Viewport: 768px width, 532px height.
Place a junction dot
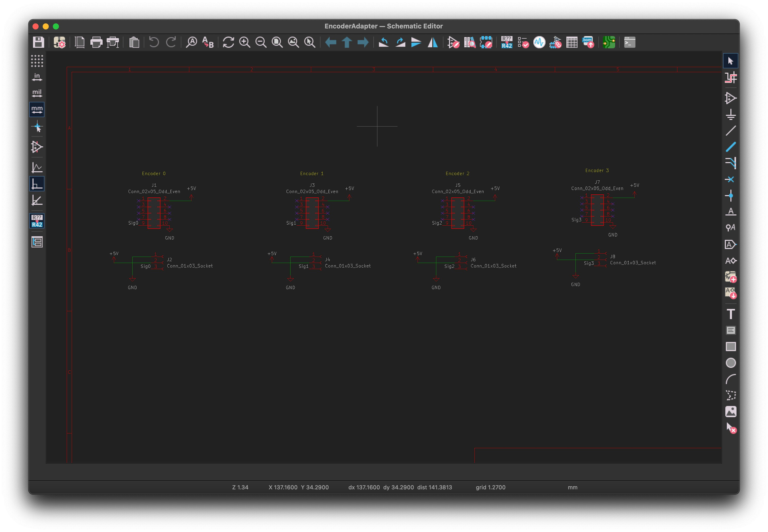pos(731,196)
